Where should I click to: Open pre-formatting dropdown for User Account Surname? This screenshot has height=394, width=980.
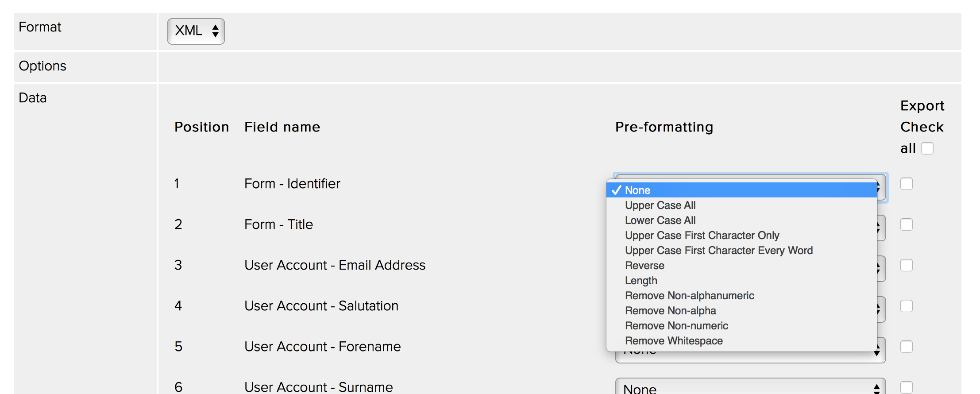(x=750, y=388)
